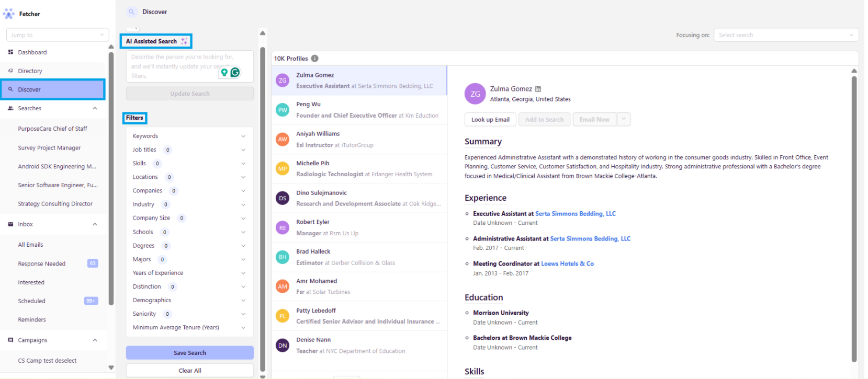
Task: Click the profile detail vertical scrollbar
Action: tap(854, 220)
